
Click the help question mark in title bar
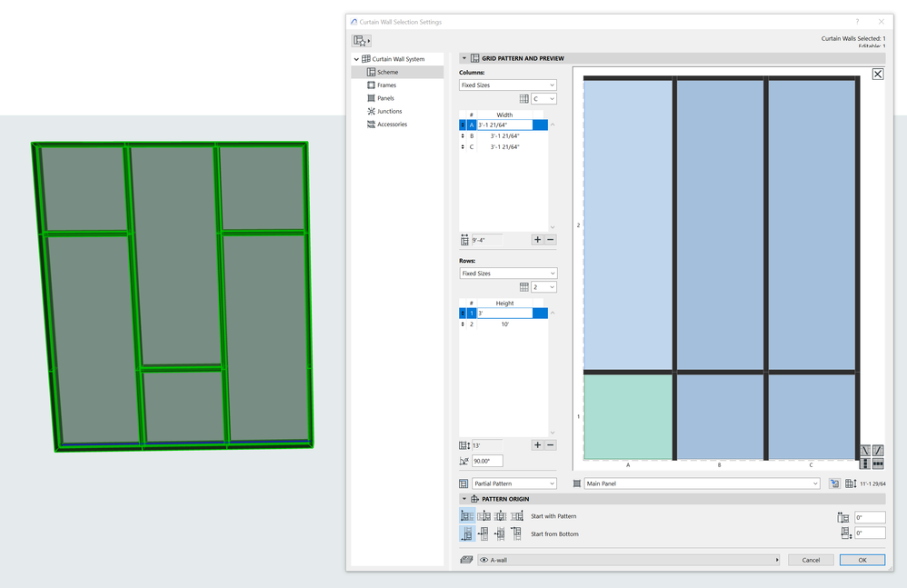click(857, 22)
